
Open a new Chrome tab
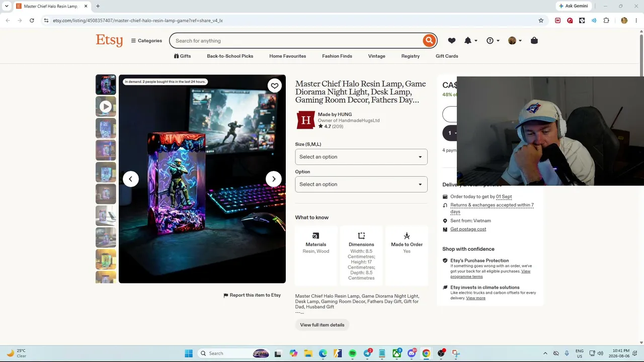(98, 6)
